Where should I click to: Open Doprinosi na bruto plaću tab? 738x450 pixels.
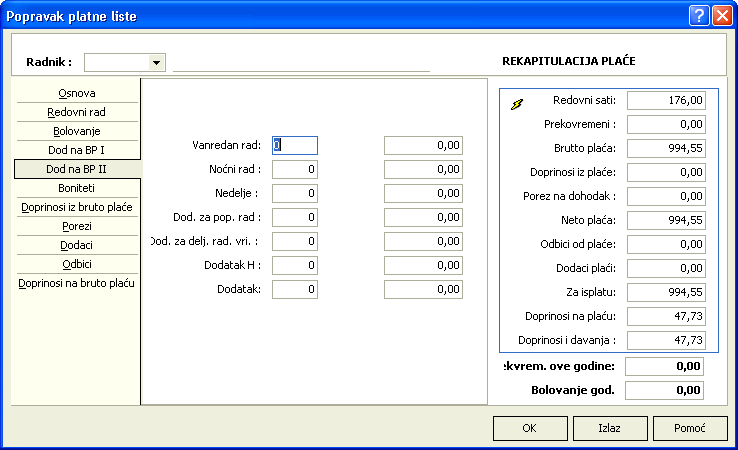click(77, 283)
